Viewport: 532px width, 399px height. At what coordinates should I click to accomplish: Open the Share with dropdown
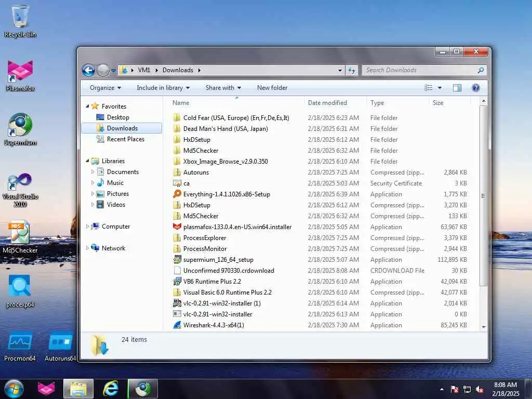pos(223,88)
